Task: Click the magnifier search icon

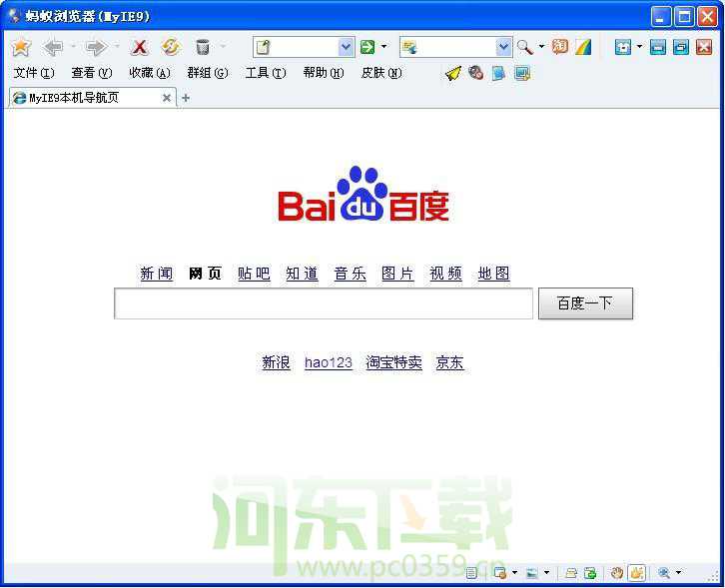Action: coord(524,47)
